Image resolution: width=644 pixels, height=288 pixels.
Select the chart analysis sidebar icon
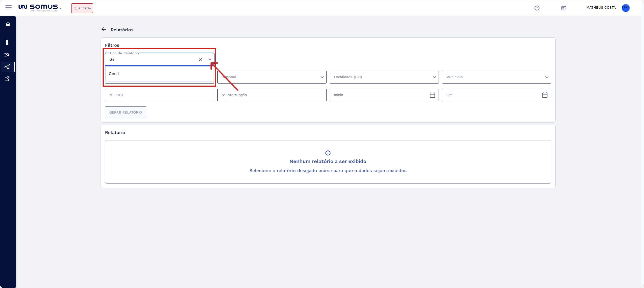click(x=7, y=67)
